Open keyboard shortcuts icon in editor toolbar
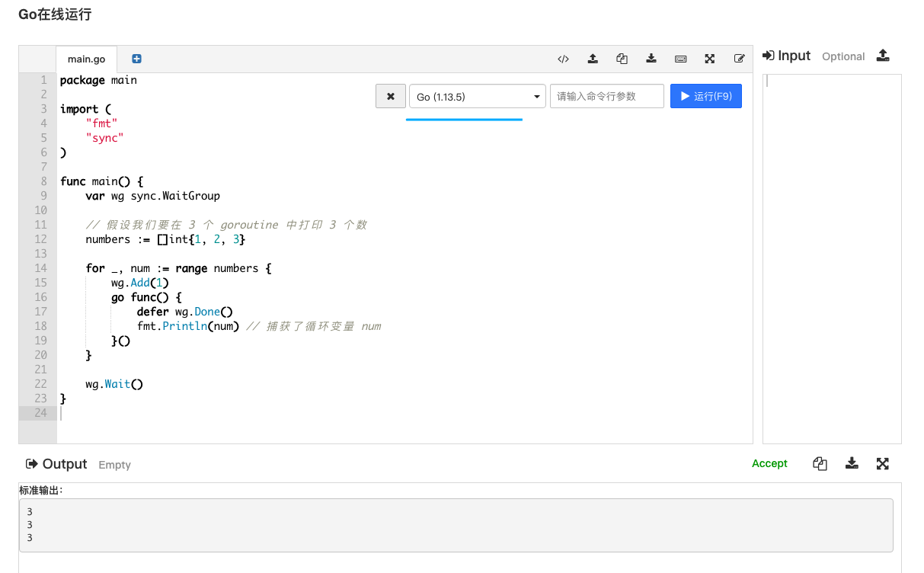This screenshot has height=573, width=924. point(680,59)
